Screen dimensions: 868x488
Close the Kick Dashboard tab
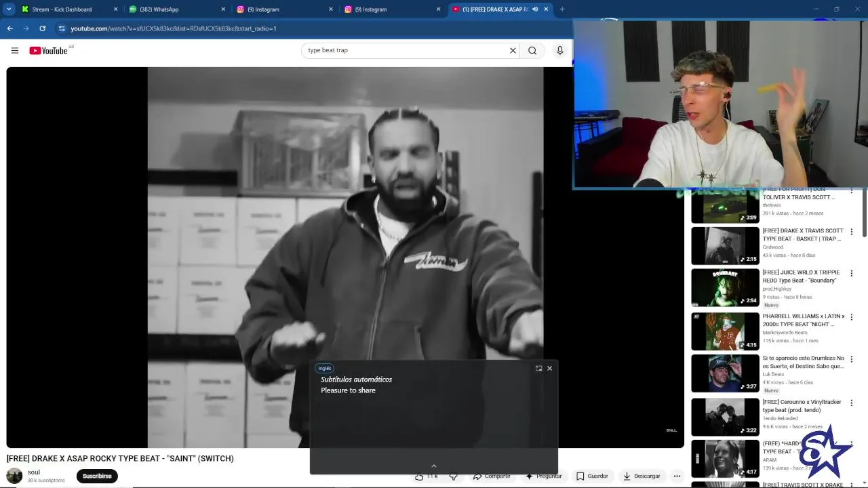pyautogui.click(x=115, y=9)
